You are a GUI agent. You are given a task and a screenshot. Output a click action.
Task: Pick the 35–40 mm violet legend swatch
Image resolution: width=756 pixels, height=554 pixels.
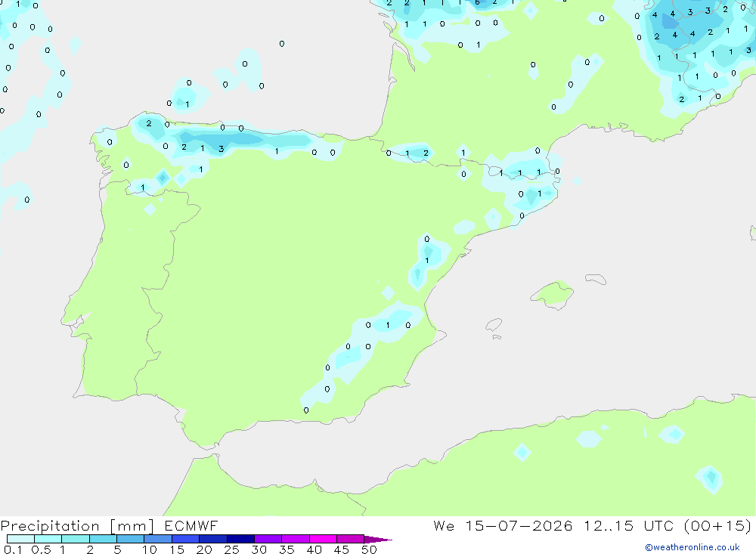pyautogui.click(x=296, y=539)
